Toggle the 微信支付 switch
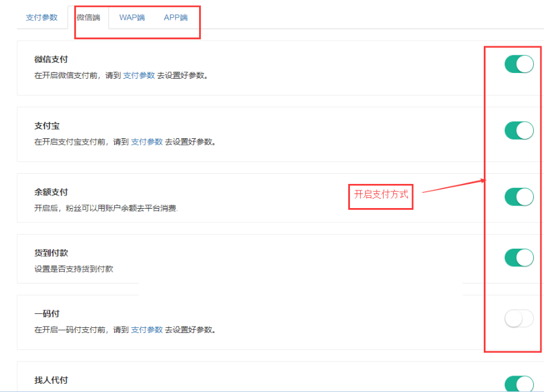This screenshot has height=392, width=544. (519, 64)
